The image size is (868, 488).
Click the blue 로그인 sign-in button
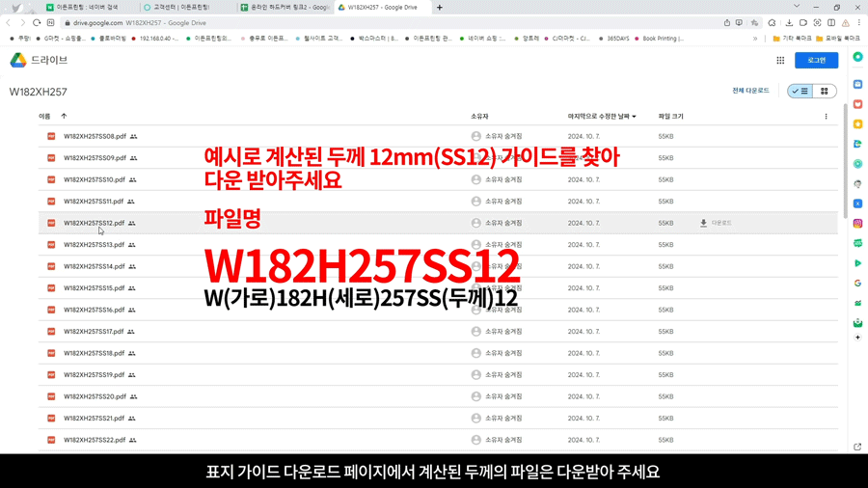(x=816, y=61)
